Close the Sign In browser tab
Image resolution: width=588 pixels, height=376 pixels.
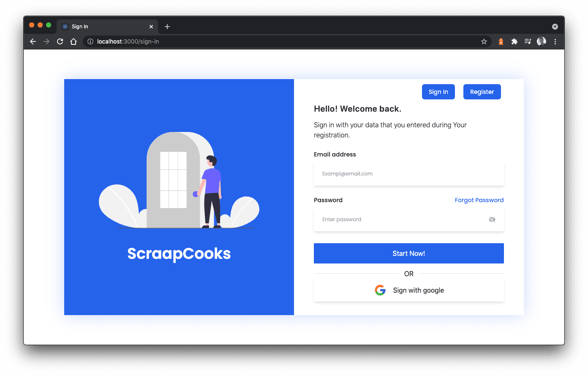point(151,27)
